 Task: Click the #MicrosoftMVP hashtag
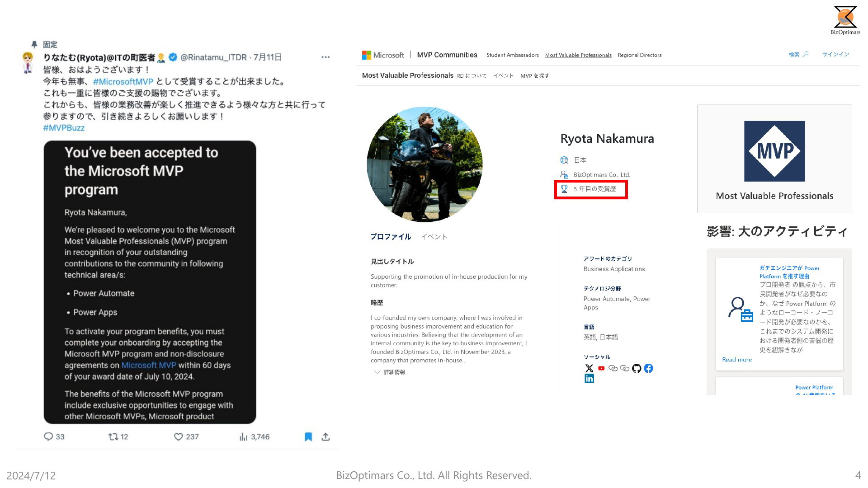pos(123,82)
